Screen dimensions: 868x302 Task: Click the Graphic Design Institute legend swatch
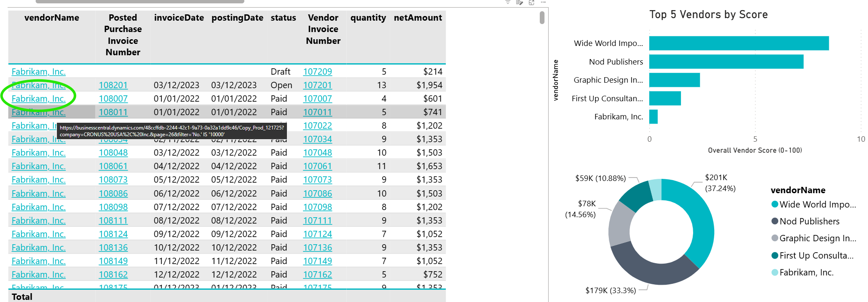pyautogui.click(x=774, y=238)
